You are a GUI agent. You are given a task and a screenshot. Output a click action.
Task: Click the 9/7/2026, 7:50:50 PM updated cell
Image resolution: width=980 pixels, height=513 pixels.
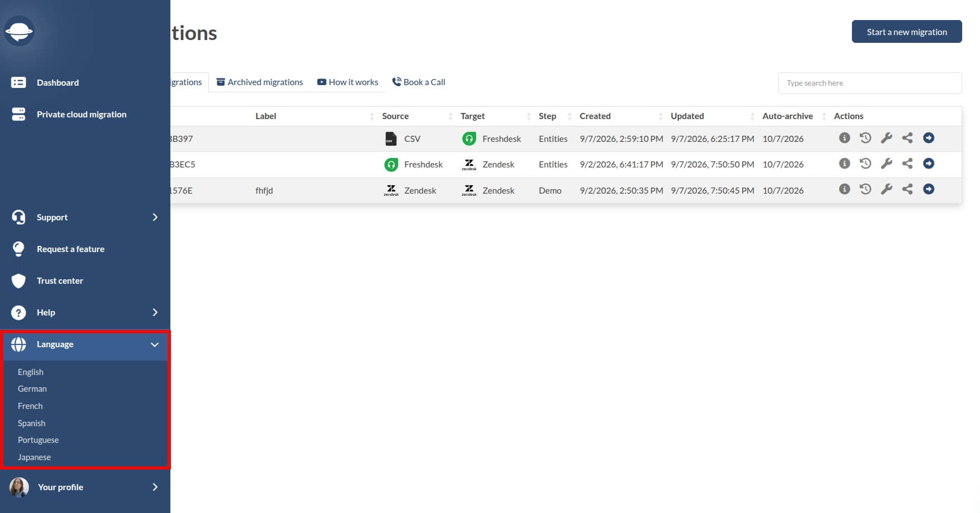click(x=713, y=164)
